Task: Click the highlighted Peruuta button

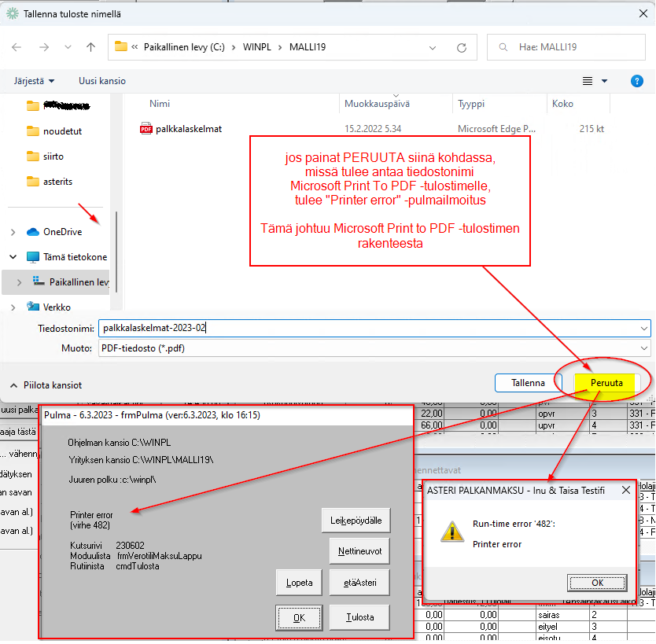Action: (x=606, y=383)
